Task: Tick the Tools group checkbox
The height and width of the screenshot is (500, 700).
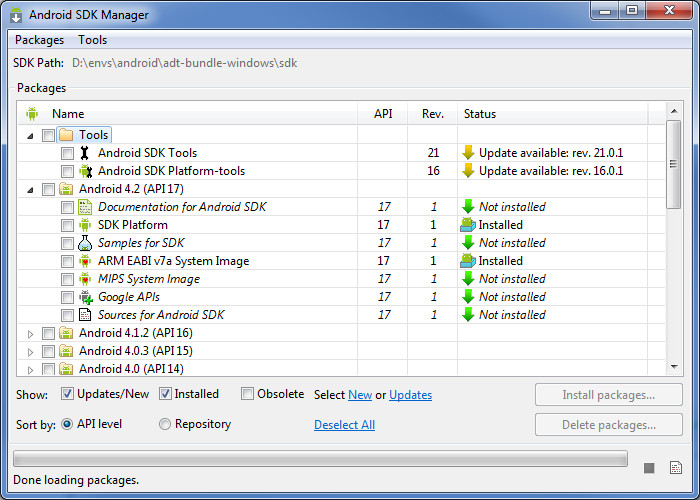Action: point(48,135)
